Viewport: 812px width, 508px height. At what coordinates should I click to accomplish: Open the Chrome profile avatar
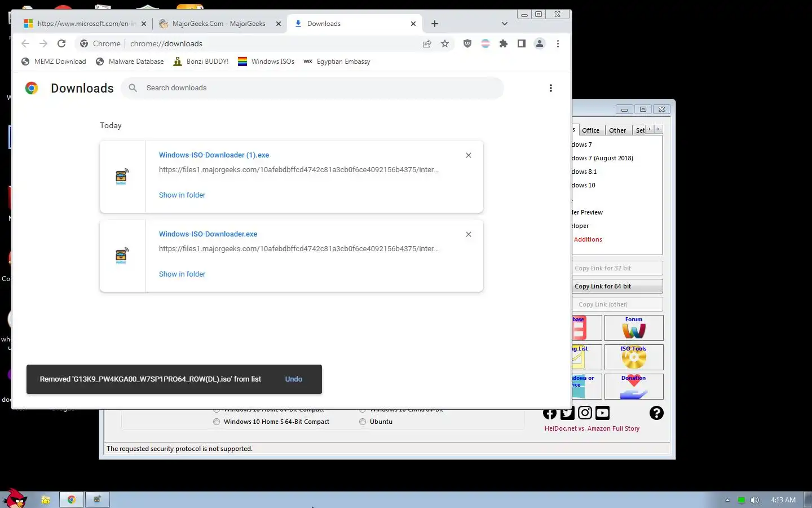tap(540, 43)
